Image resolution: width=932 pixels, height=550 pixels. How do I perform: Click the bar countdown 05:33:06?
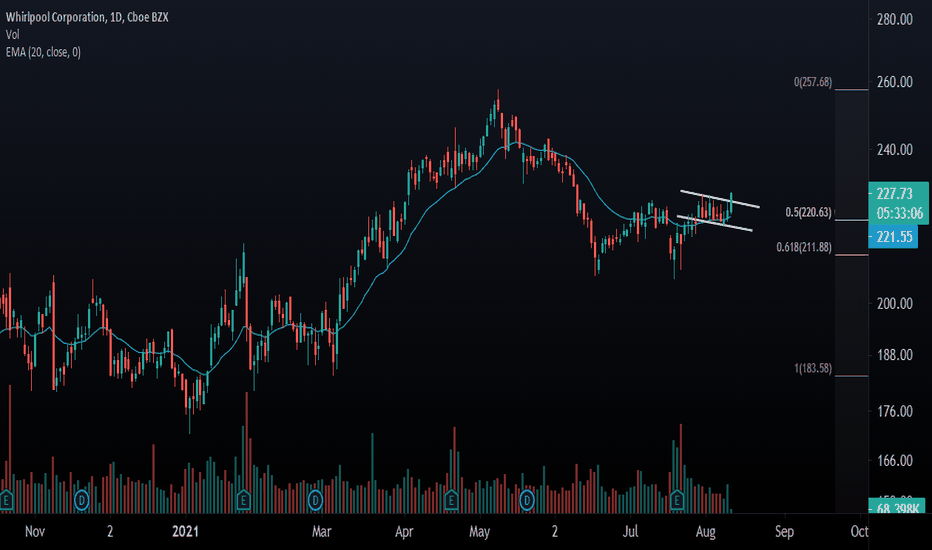pyautogui.click(x=898, y=213)
